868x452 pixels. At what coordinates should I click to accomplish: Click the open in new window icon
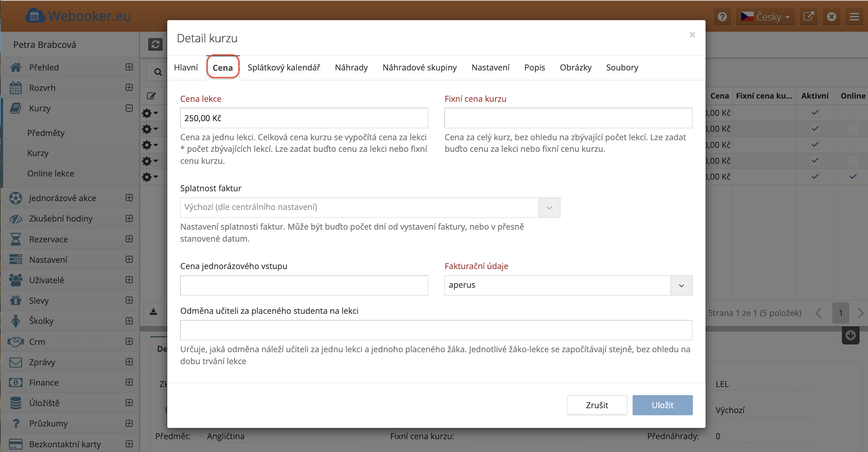808,17
